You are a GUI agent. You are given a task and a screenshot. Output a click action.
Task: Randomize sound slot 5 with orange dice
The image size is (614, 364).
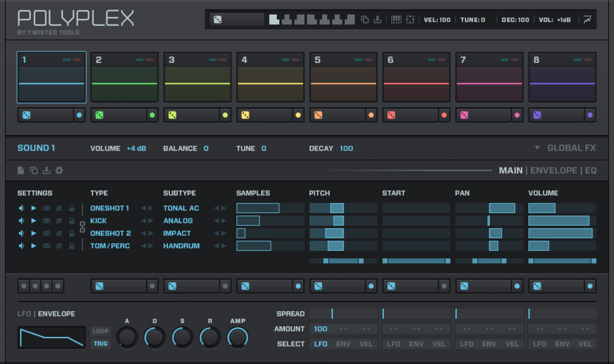coord(319,115)
